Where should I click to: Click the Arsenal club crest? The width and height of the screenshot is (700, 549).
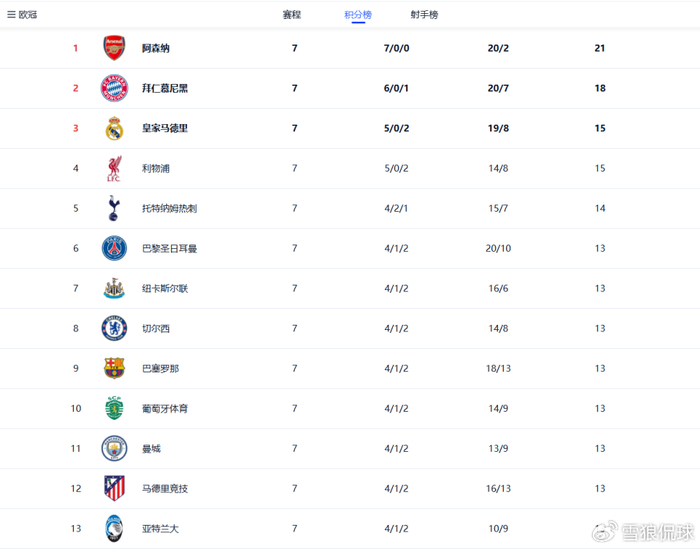114,48
